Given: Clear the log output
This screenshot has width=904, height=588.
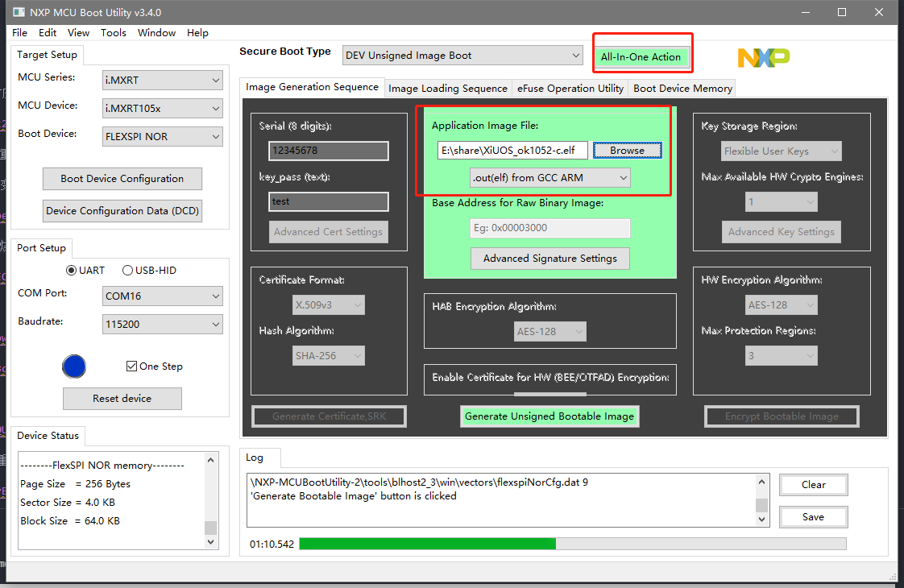Looking at the screenshot, I should pos(814,485).
